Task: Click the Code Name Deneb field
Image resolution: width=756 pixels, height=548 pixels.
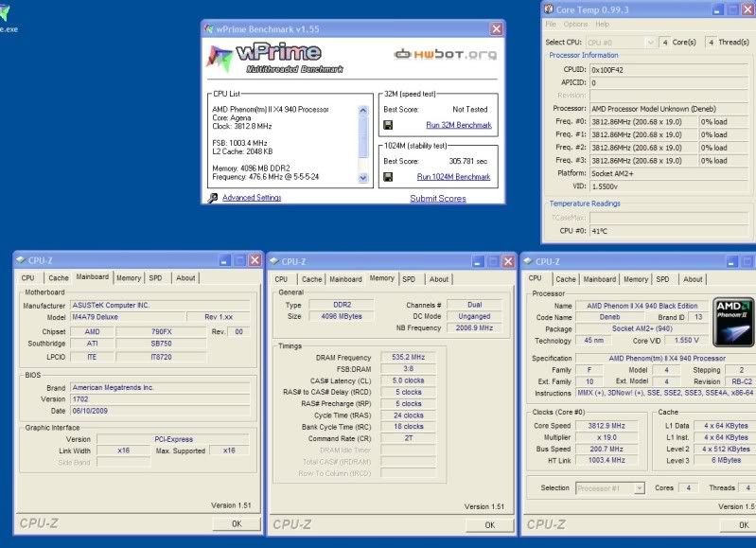Action: [x=609, y=317]
